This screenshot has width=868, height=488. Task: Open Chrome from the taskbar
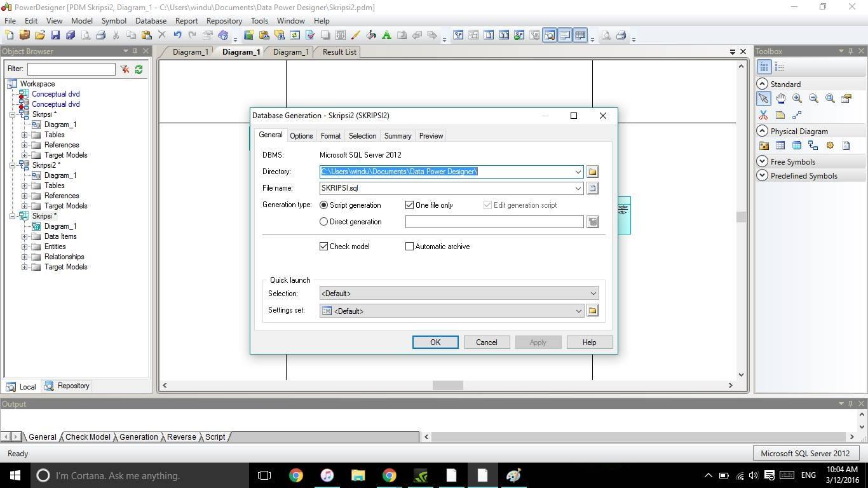296,475
